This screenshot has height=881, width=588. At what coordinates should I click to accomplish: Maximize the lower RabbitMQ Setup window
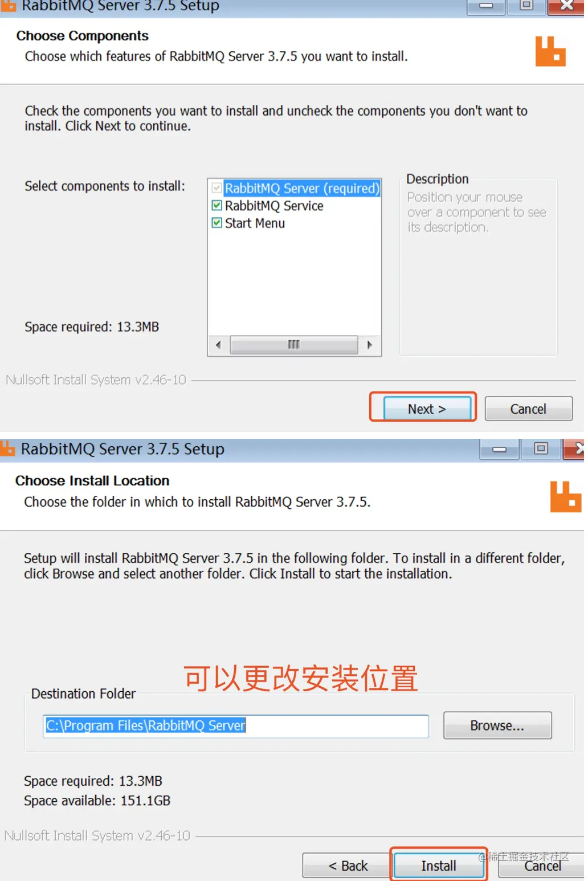pos(540,448)
